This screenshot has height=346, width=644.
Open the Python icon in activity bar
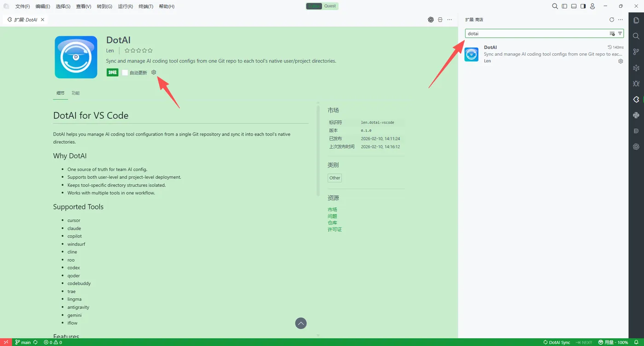pos(636,115)
